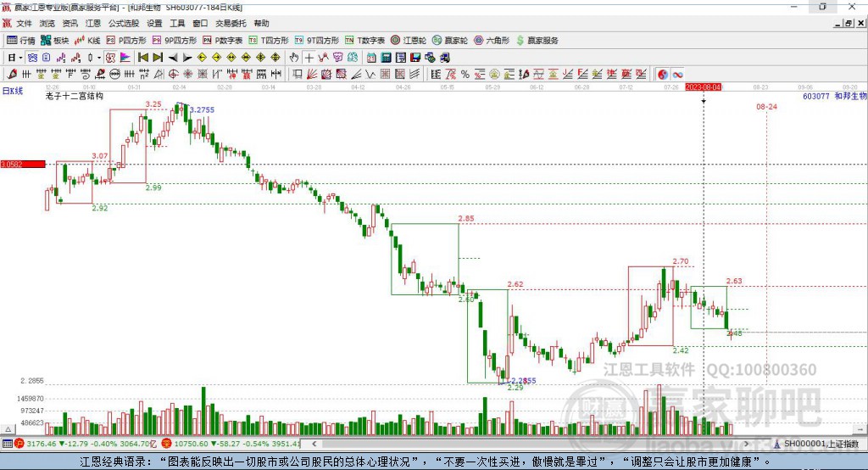The width and height of the screenshot is (868, 470).
Task: Click the 3.2755 peak price label
Action: point(202,109)
